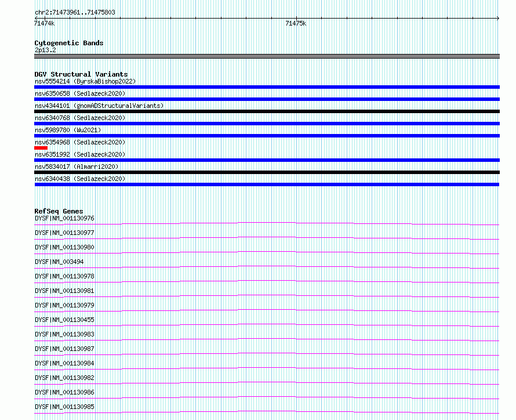Image resolution: width=516 pixels, height=420 pixels.
Task: Select transcript DYSF|NM_001130981
Action: pyautogui.click(x=64, y=291)
